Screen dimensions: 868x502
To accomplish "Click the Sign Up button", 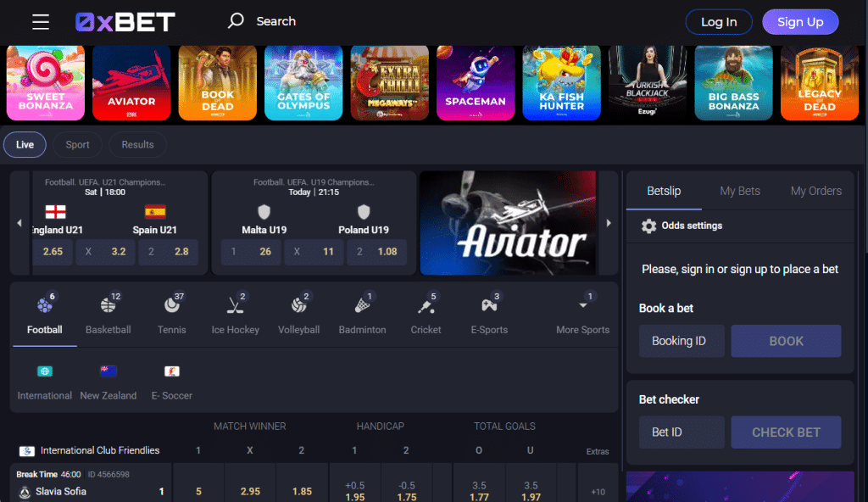I will click(x=800, y=22).
